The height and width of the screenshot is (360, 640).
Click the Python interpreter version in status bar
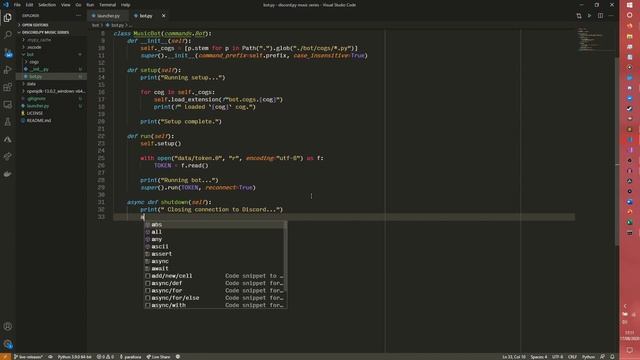point(74,357)
